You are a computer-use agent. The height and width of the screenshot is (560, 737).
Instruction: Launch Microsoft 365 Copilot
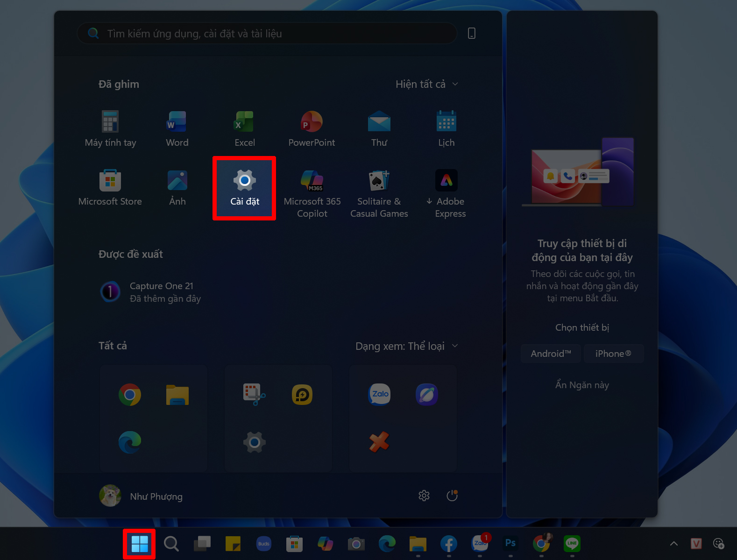click(x=312, y=194)
